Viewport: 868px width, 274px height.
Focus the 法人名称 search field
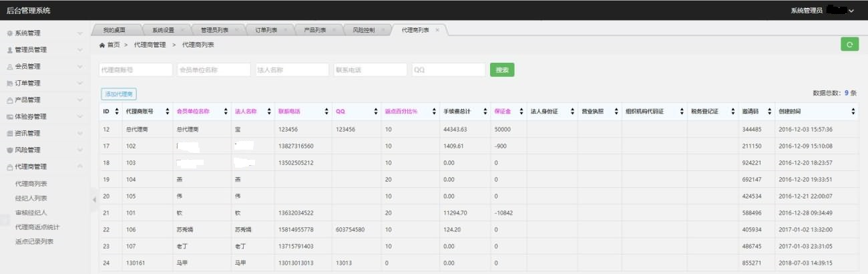coord(292,70)
